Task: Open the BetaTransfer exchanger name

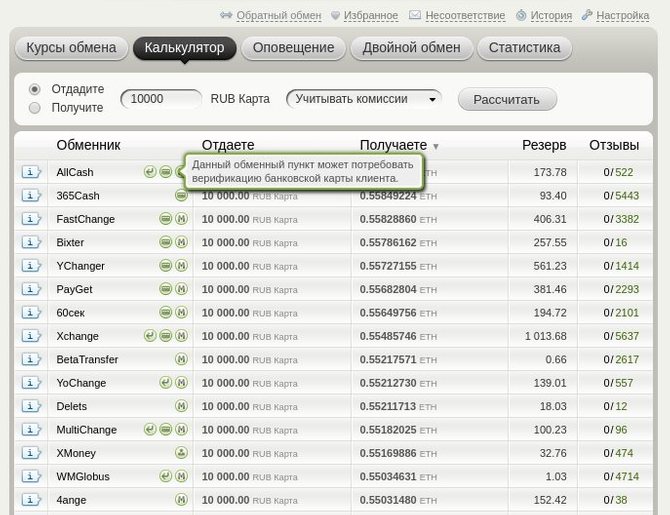Action: [x=87, y=359]
